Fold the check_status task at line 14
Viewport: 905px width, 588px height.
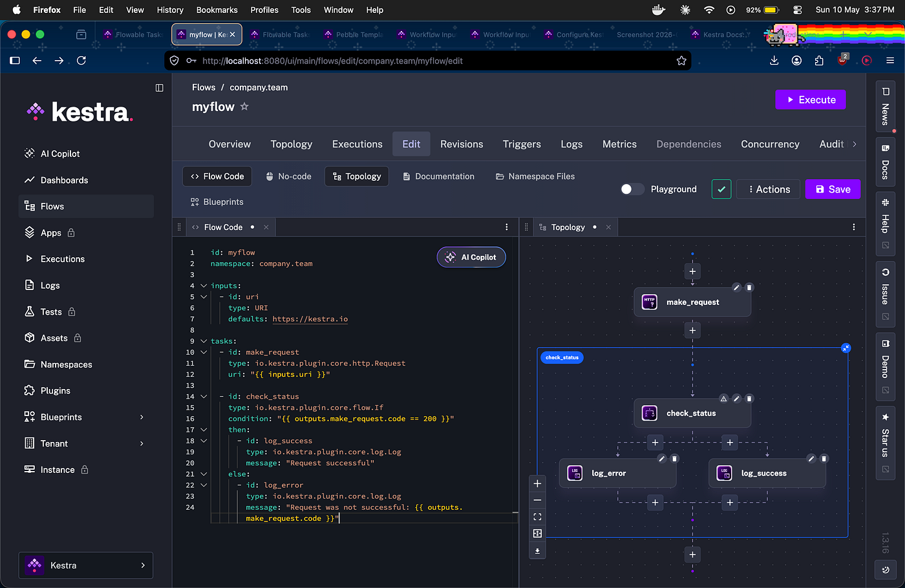click(x=204, y=397)
